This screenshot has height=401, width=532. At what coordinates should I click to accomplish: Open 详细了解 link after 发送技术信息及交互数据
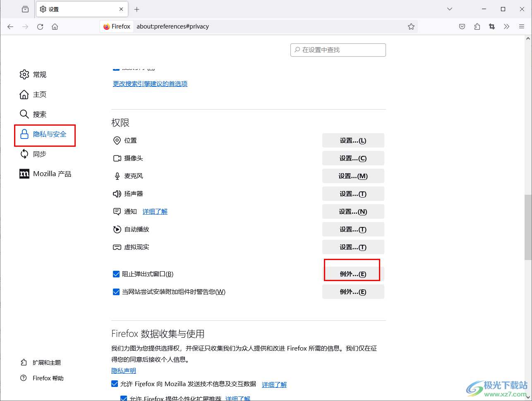pyautogui.click(x=274, y=384)
